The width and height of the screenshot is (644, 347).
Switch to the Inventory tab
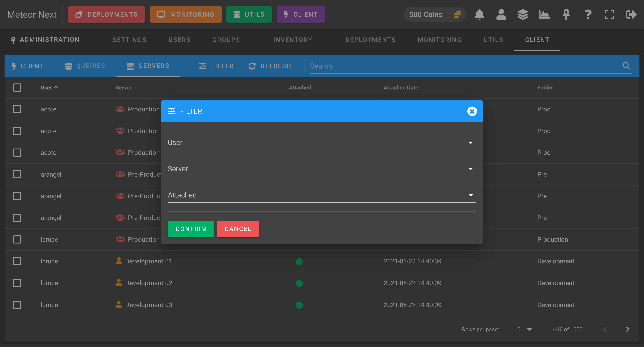293,40
